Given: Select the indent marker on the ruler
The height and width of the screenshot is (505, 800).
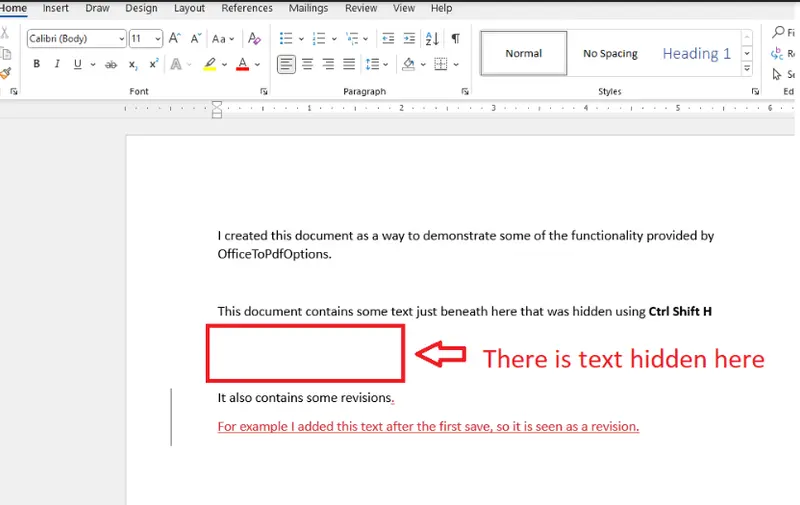Looking at the screenshot, I should (217, 109).
